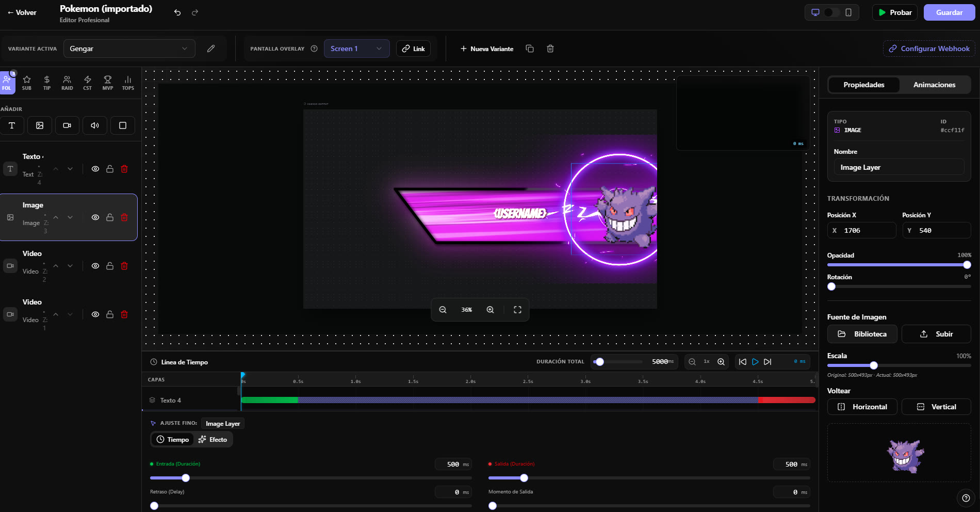This screenshot has width=980, height=512.
Task: Delete the Video layer with Z 2
Action: pyautogui.click(x=124, y=266)
